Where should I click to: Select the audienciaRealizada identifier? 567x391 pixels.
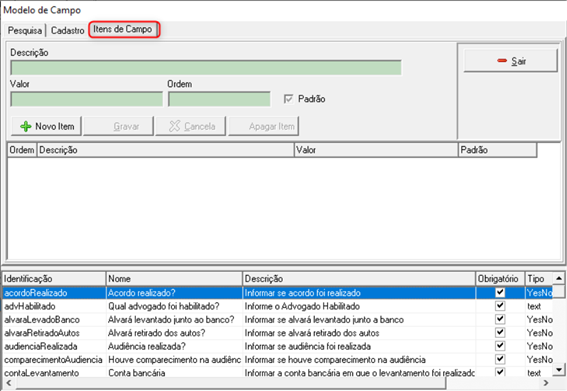[x=40, y=347]
